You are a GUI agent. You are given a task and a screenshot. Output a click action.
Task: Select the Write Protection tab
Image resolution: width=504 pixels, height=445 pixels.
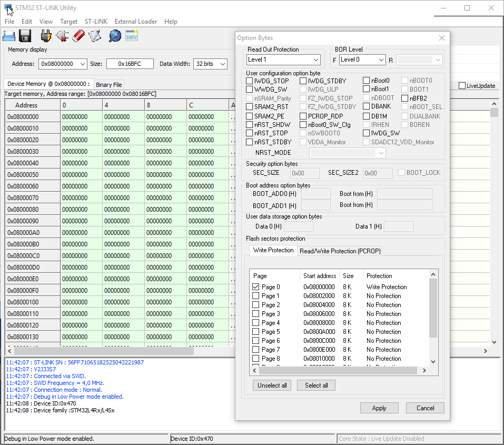(x=273, y=250)
